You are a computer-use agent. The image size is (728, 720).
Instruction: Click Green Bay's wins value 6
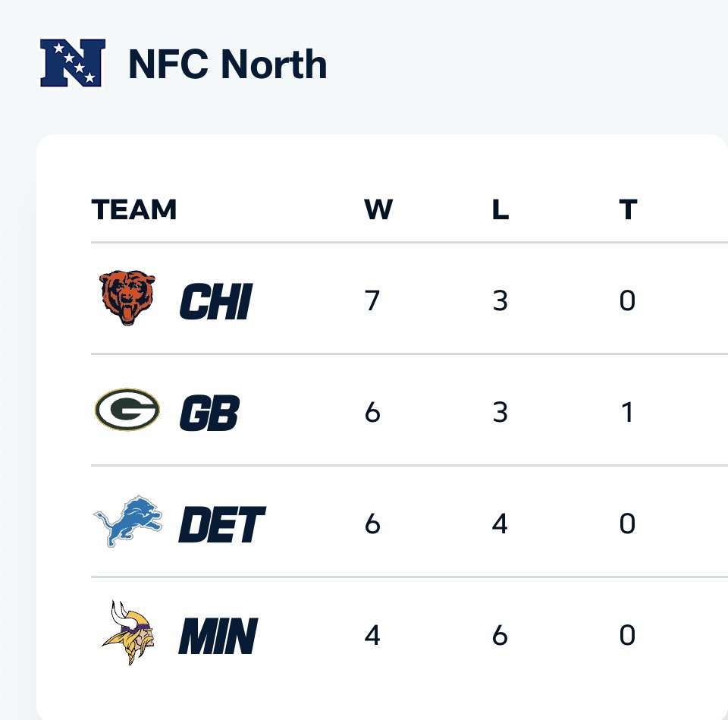tap(372, 413)
